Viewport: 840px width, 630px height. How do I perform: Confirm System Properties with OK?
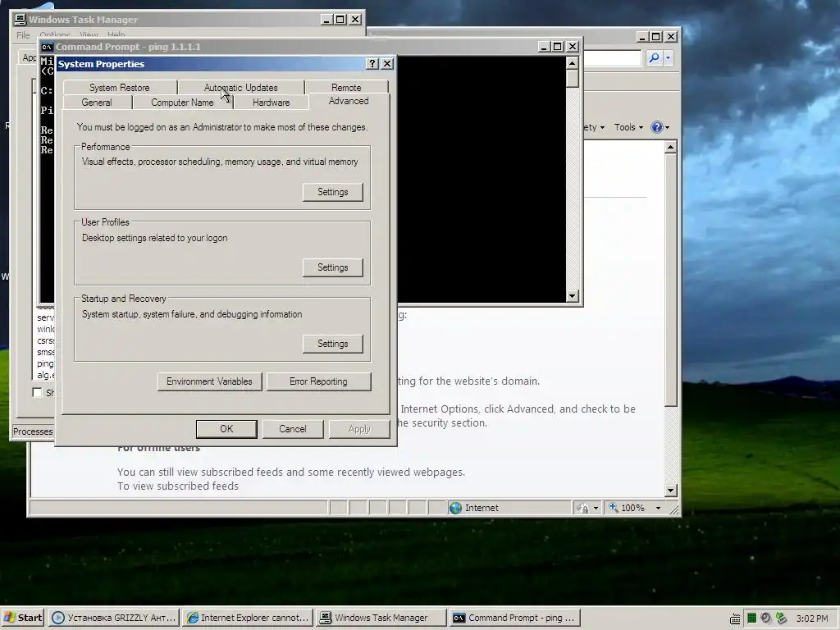(226, 428)
